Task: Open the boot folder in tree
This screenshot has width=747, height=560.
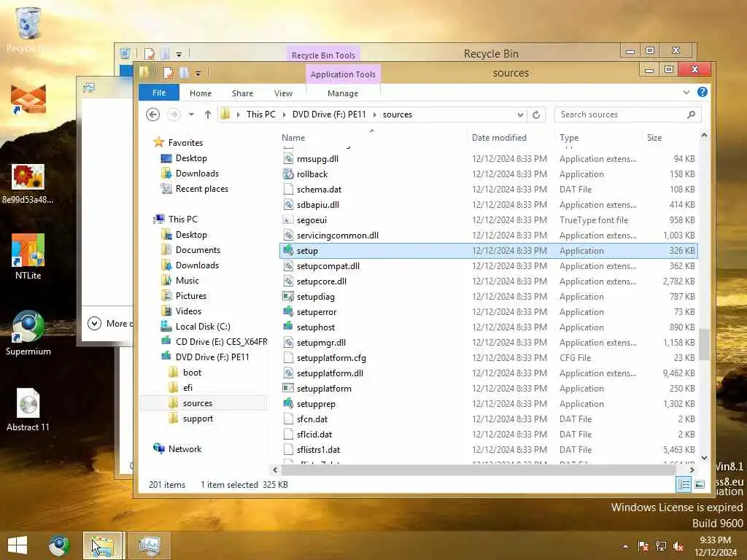Action: [x=192, y=372]
